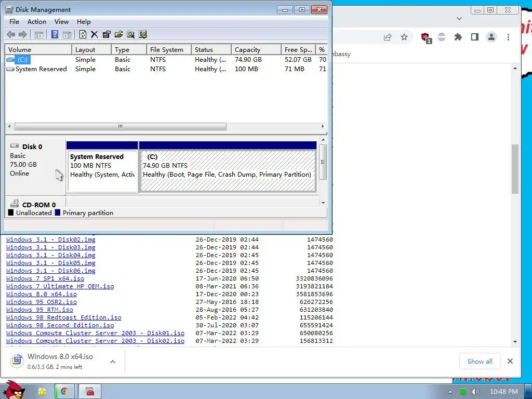Click the Open folder toolbar icon

pyautogui.click(x=118, y=34)
